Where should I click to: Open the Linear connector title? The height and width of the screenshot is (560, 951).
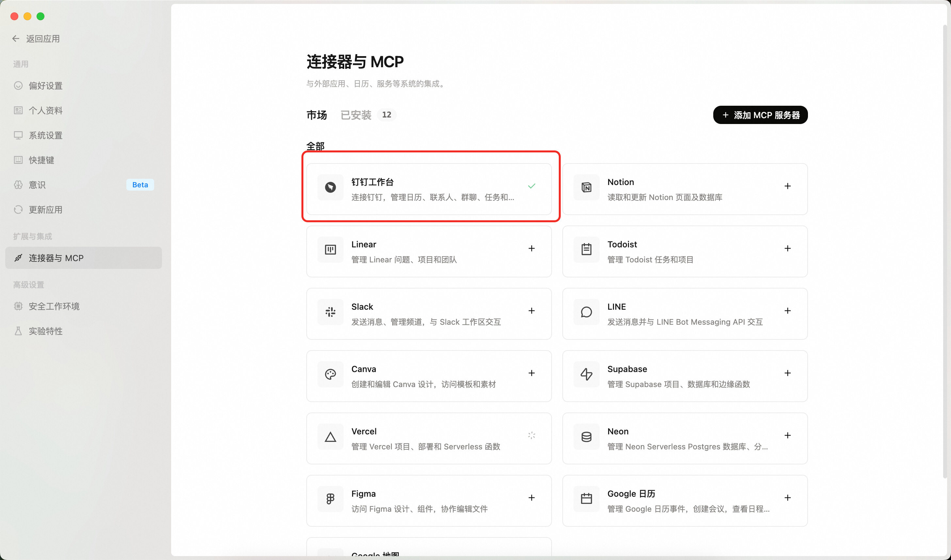click(x=363, y=244)
